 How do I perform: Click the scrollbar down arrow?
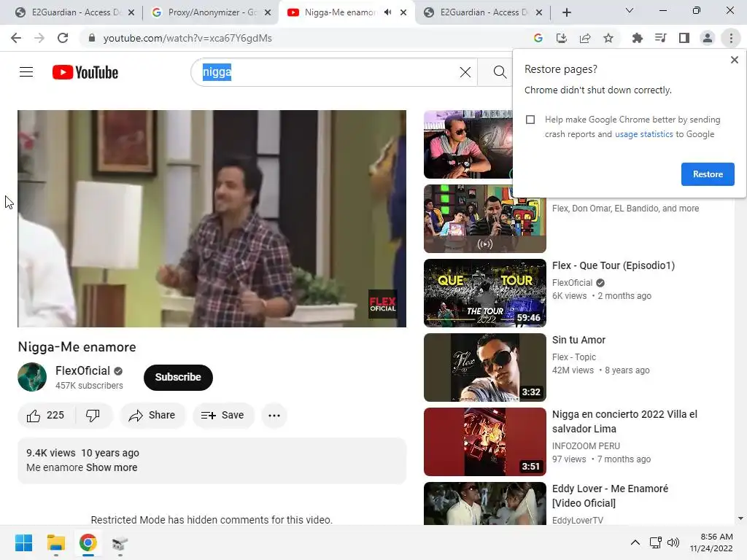click(x=740, y=518)
